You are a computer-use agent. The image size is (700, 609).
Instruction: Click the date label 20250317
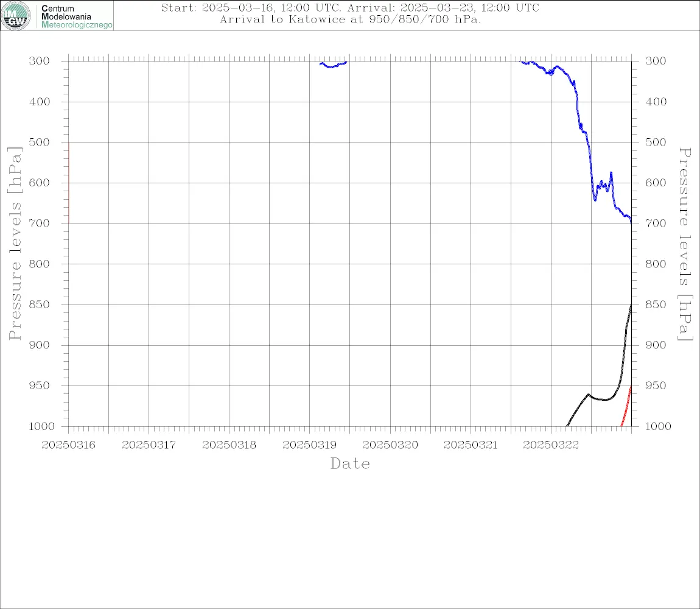coord(149,445)
